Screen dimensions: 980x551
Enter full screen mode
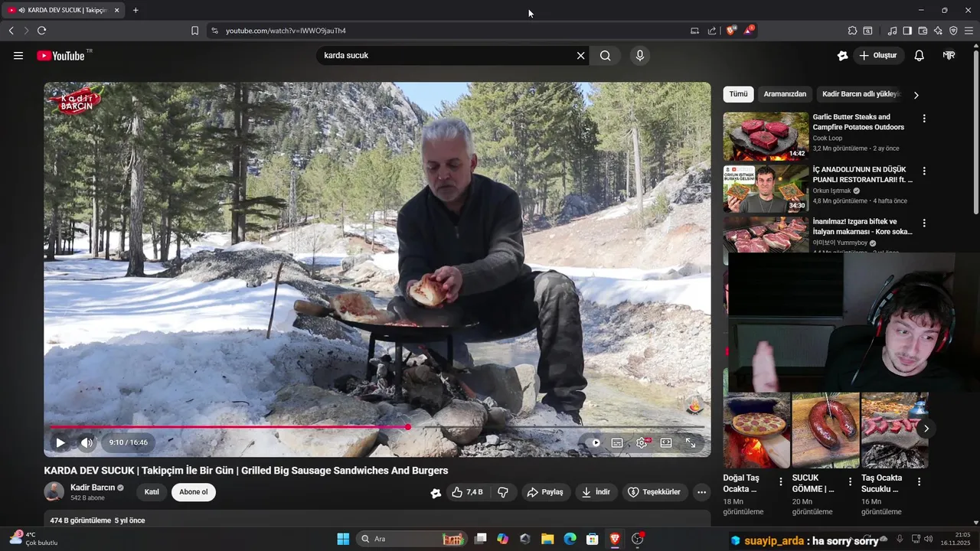691,442
